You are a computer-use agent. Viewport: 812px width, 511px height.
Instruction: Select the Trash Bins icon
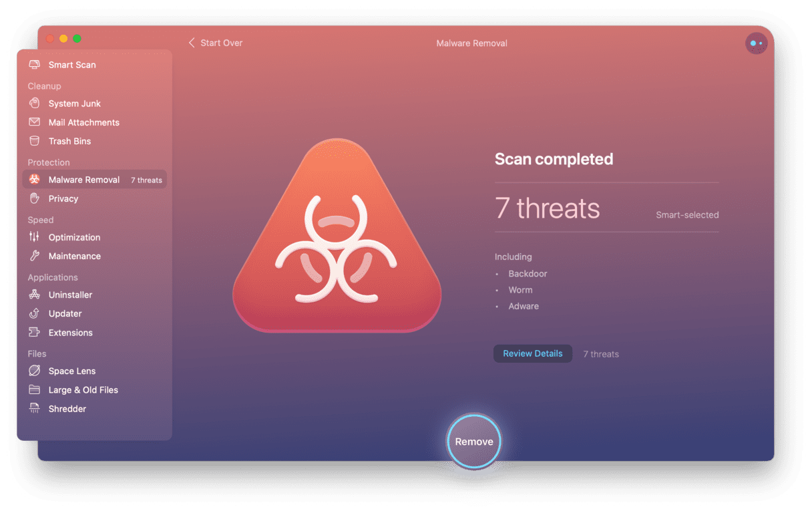point(34,141)
